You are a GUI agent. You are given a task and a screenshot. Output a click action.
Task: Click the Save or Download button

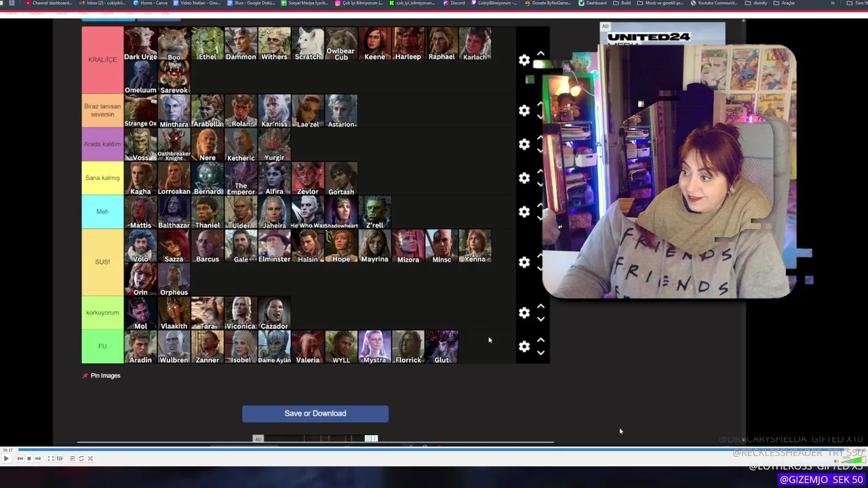315,413
